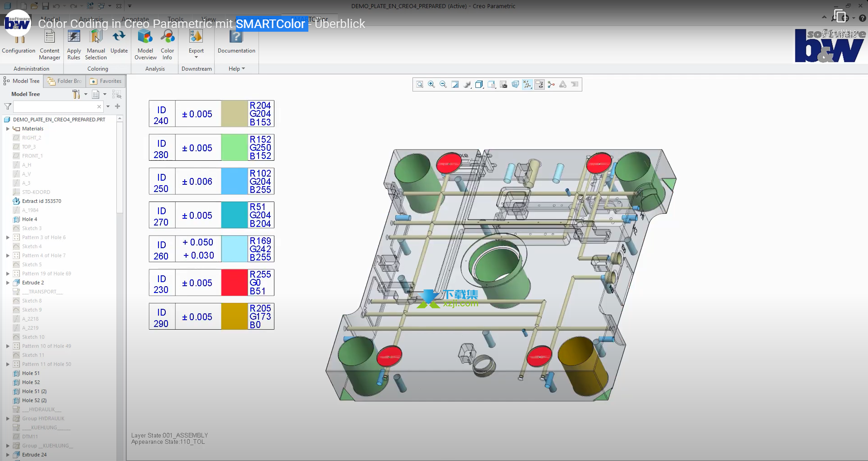Image resolution: width=868 pixels, height=461 pixels.
Task: Open the SMARTColor Configuration tool
Action: 19,44
